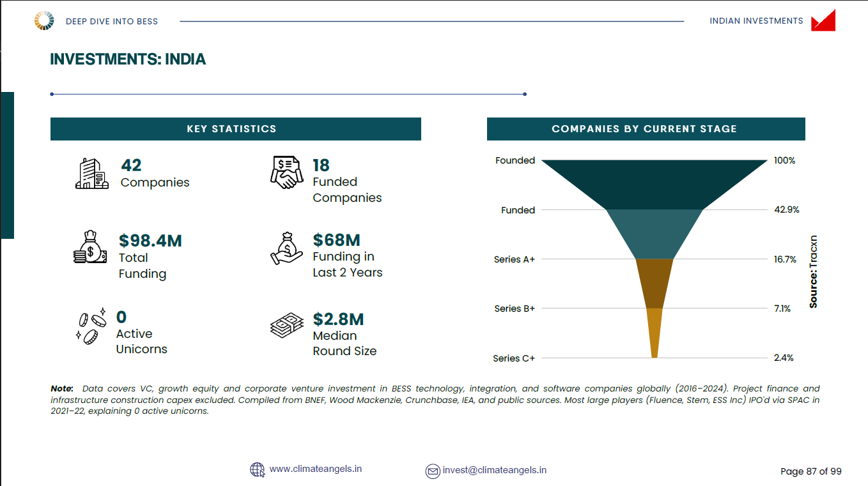
Task: Click the INDIAN INVESTMENTS header label
Action: pyautogui.click(x=756, y=21)
